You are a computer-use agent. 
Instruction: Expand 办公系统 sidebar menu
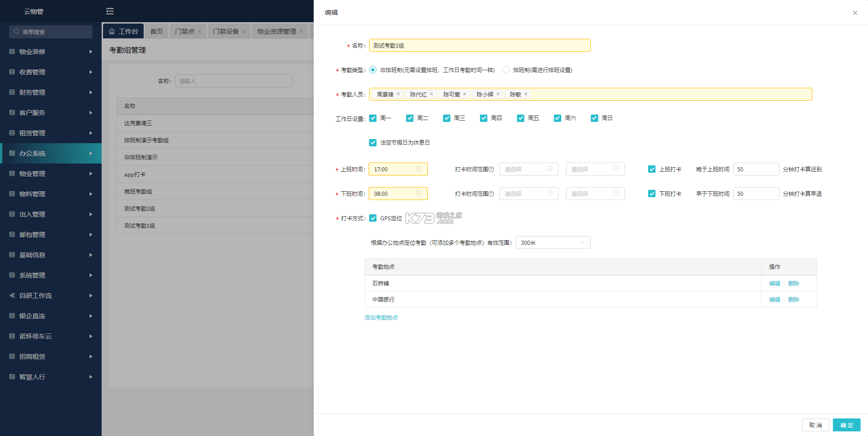coord(51,153)
